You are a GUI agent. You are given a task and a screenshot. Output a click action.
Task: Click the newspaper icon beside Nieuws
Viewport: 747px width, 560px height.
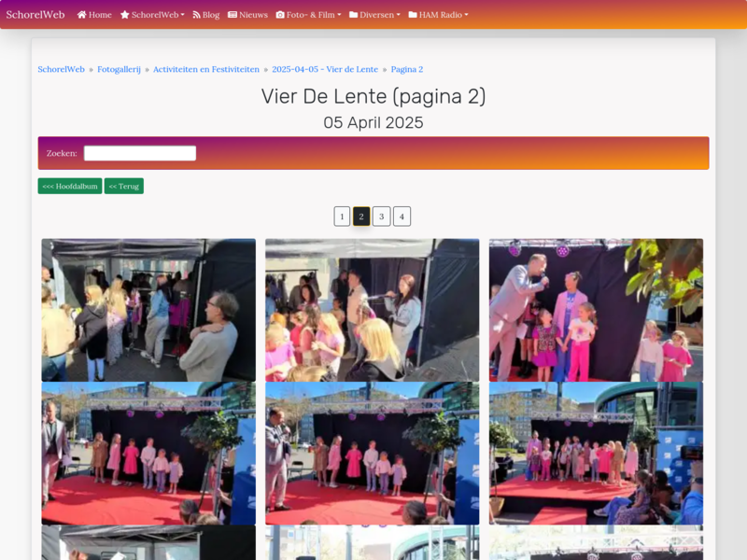click(233, 15)
